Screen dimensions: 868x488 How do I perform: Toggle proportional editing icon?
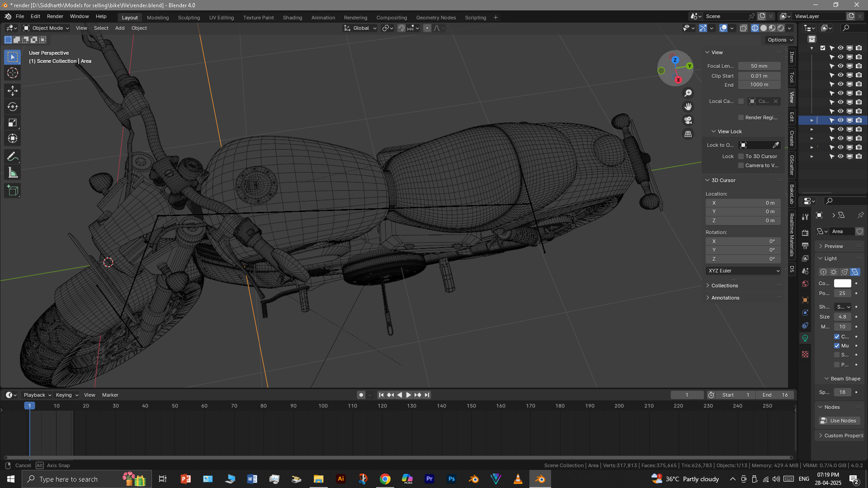pyautogui.click(x=427, y=28)
